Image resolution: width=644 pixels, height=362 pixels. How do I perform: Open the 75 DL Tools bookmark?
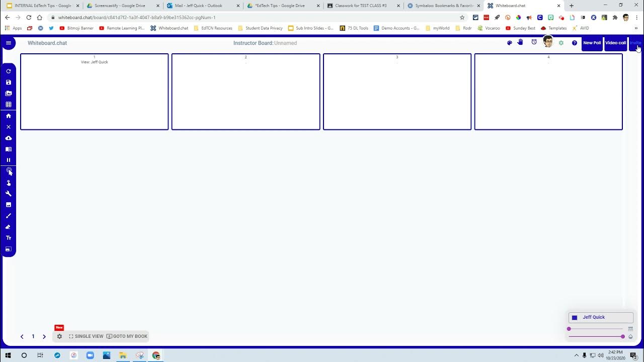click(354, 28)
